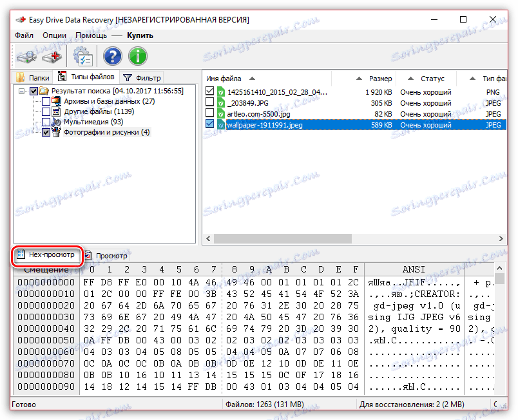The width and height of the screenshot is (518, 420).
Task: Click the multimedia category icon
Action: coord(56,122)
